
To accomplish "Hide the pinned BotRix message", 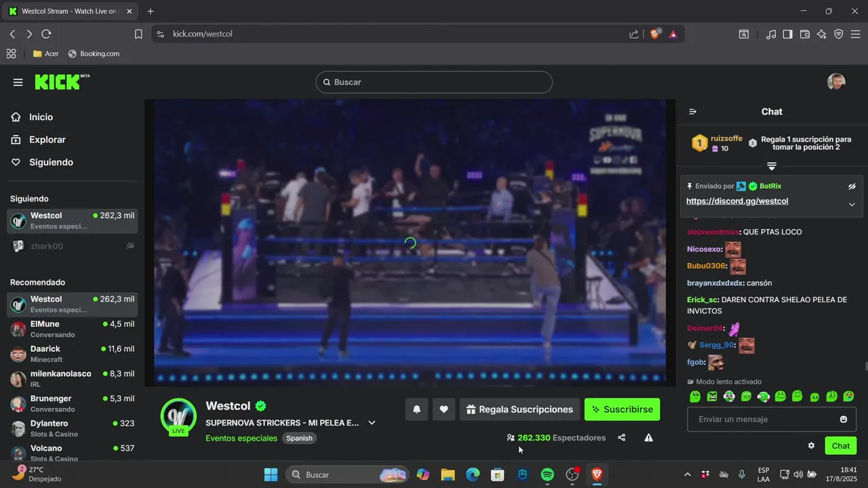I will 852,186.
